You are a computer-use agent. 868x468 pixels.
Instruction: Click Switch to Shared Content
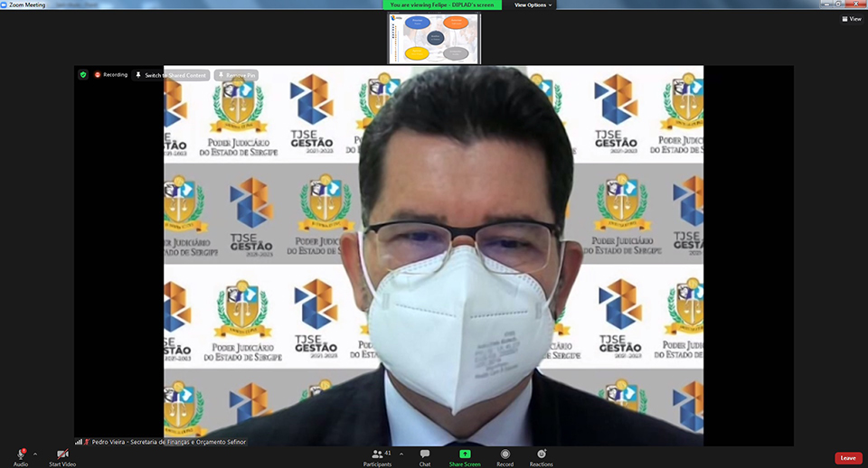[172, 75]
